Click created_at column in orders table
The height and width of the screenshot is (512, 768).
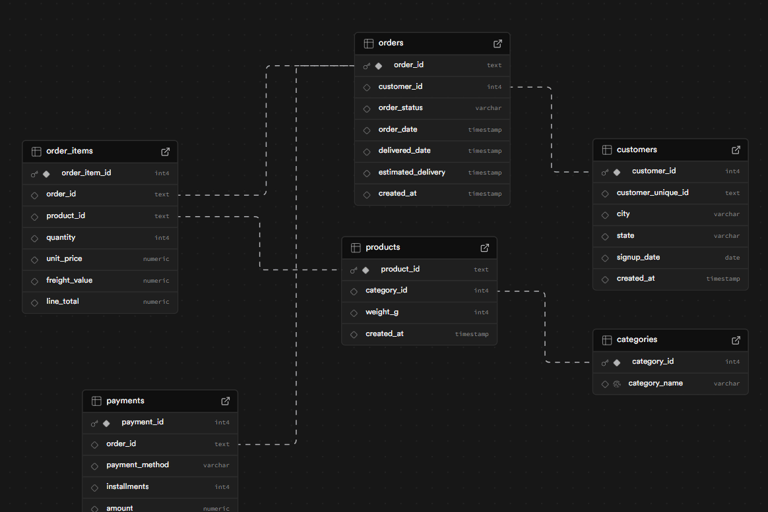(432, 194)
